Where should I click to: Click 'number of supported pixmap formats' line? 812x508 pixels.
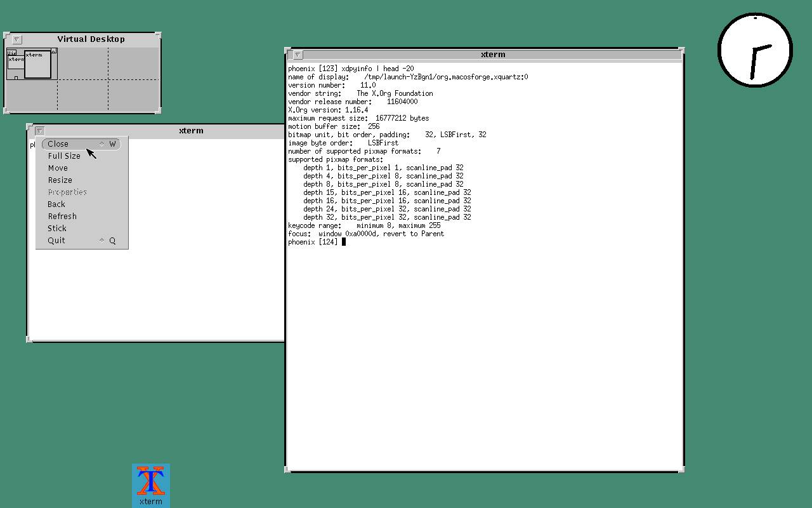364,151
